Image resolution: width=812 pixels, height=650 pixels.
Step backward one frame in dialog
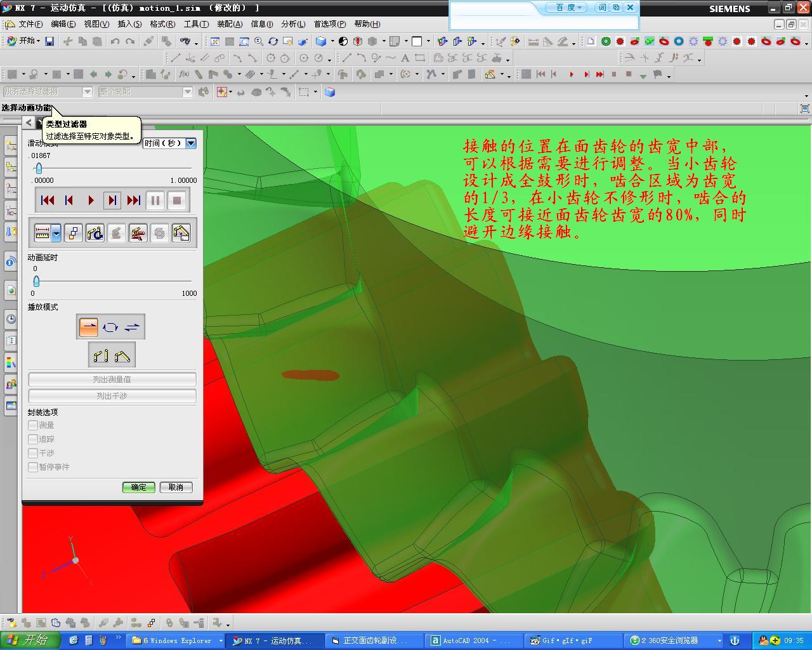tap(69, 201)
